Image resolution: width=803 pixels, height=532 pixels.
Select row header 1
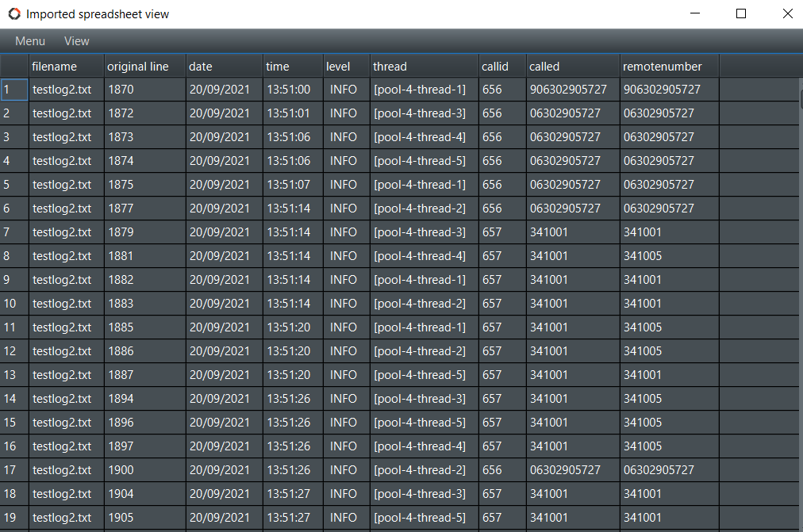pyautogui.click(x=14, y=90)
